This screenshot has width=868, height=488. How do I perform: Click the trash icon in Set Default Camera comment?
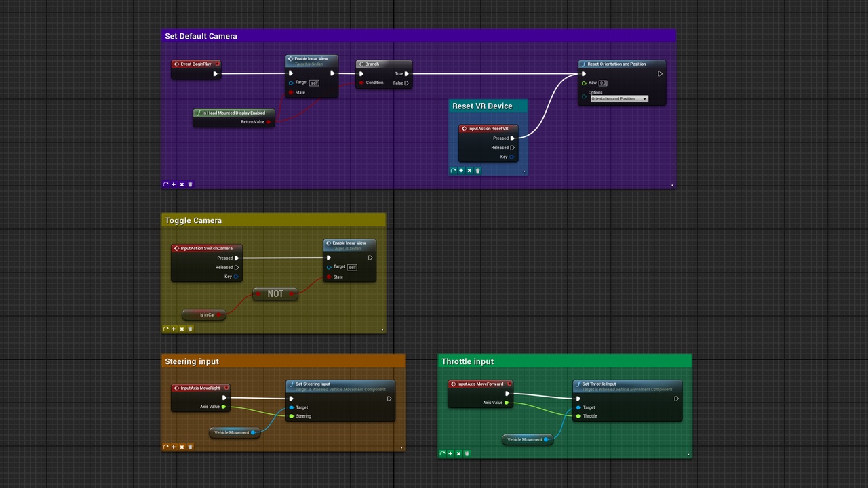tap(190, 184)
